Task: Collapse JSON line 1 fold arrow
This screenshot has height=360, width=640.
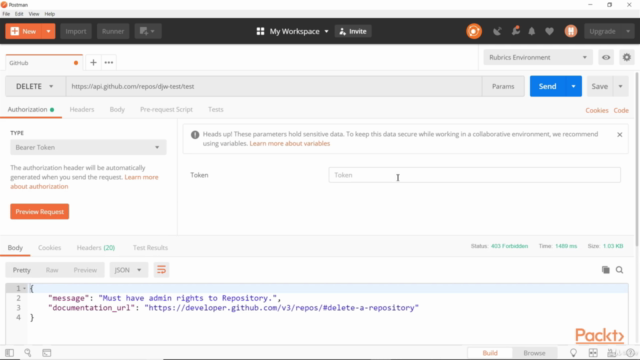Action: pyautogui.click(x=24, y=289)
